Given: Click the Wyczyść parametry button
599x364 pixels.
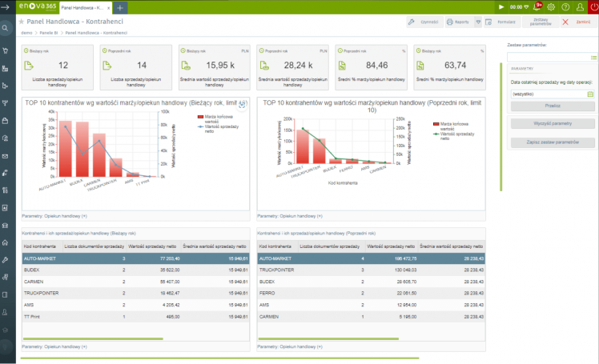Looking at the screenshot, I should (x=553, y=124).
